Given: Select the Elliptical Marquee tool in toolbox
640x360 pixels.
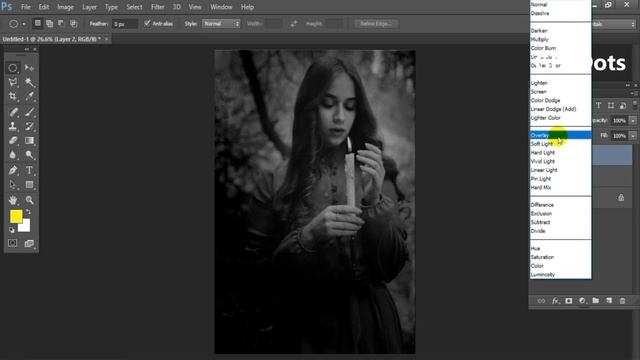Looking at the screenshot, I should [13, 68].
